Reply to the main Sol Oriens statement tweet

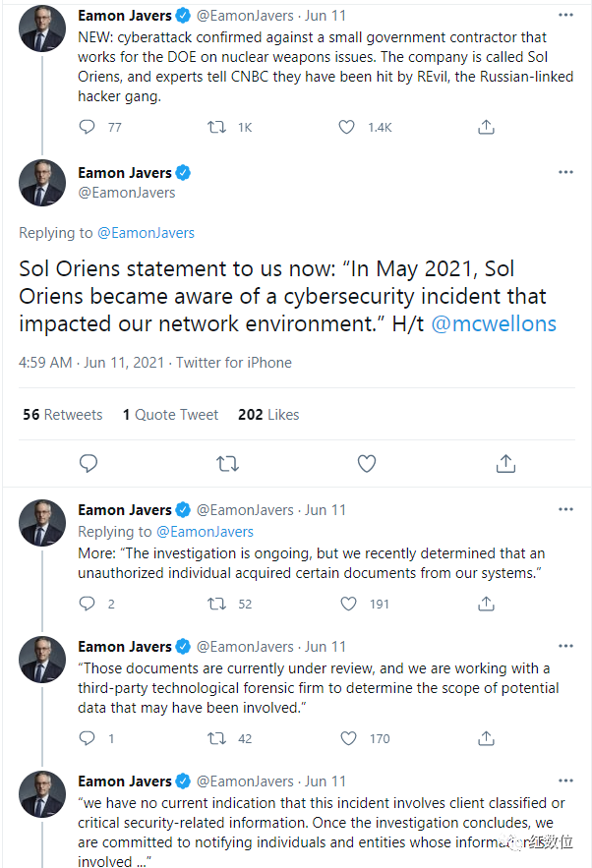[89, 463]
